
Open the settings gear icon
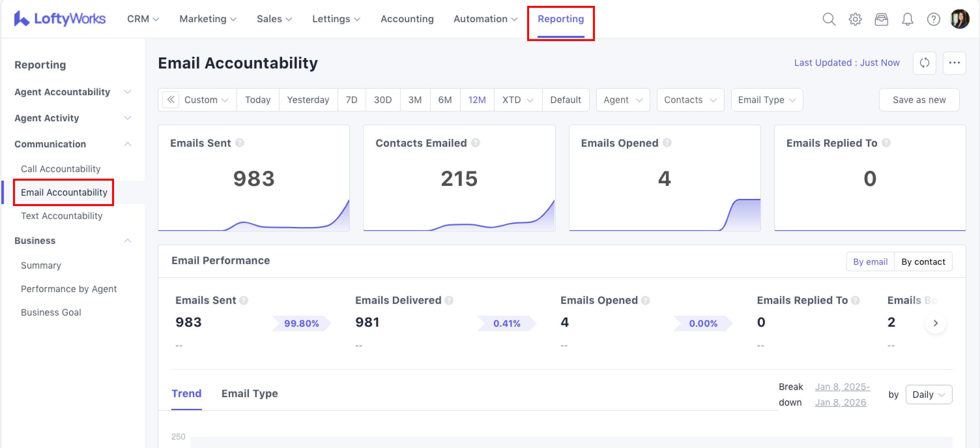[x=855, y=19]
